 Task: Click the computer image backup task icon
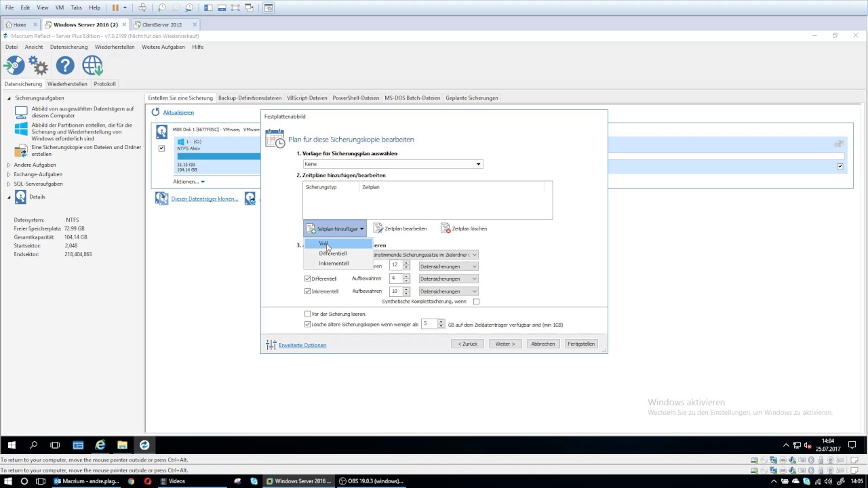click(x=21, y=112)
